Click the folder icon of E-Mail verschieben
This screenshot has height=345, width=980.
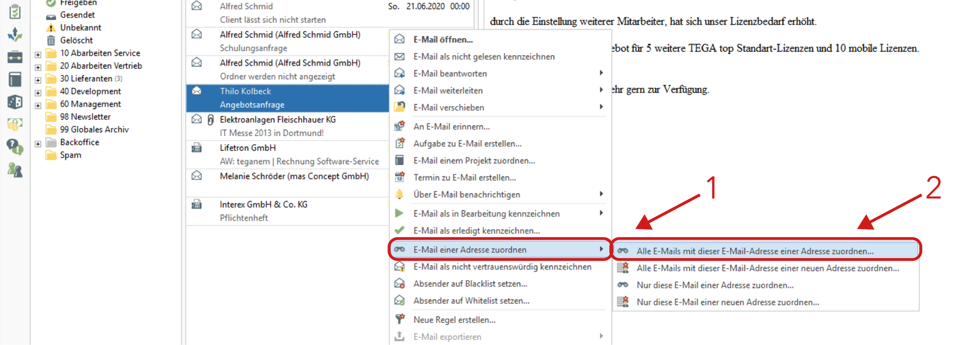[400, 107]
